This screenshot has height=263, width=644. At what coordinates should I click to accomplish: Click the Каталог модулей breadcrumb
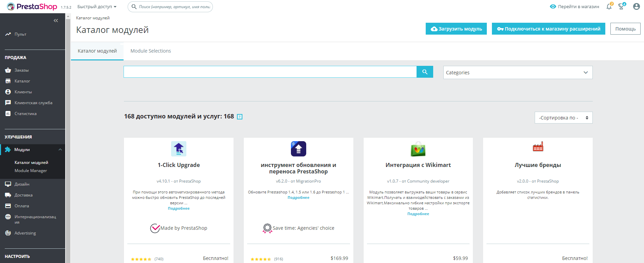pos(93,18)
